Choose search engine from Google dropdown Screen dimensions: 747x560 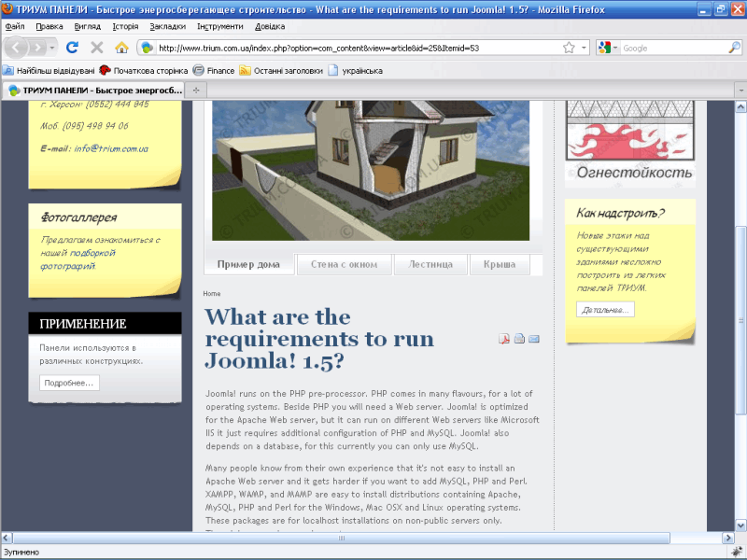tap(608, 48)
